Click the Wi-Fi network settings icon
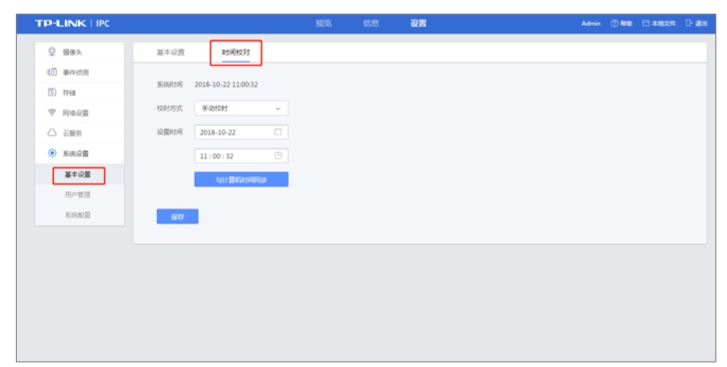Image resolution: width=727 pixels, height=367 pixels. 52,113
